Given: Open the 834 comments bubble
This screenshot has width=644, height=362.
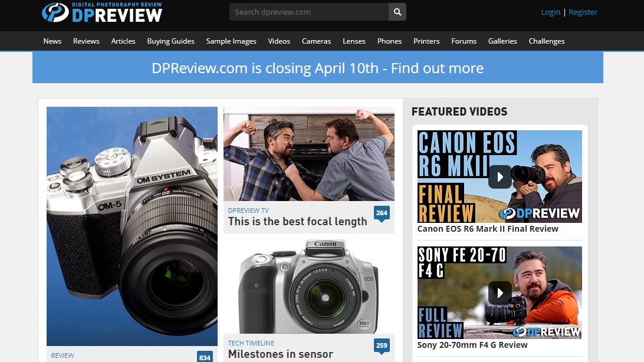Looking at the screenshot, I should pos(205,357).
